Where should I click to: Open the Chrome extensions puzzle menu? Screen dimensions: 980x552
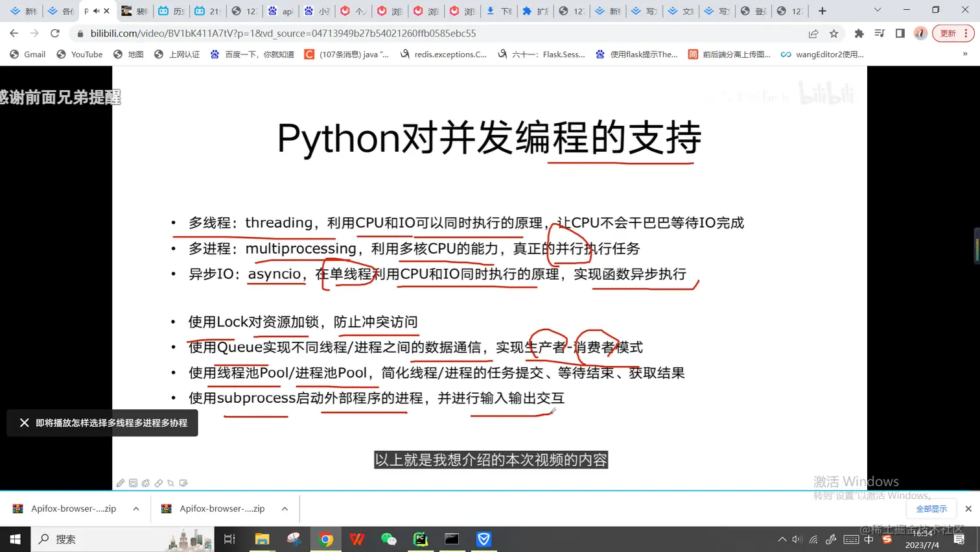[859, 33]
